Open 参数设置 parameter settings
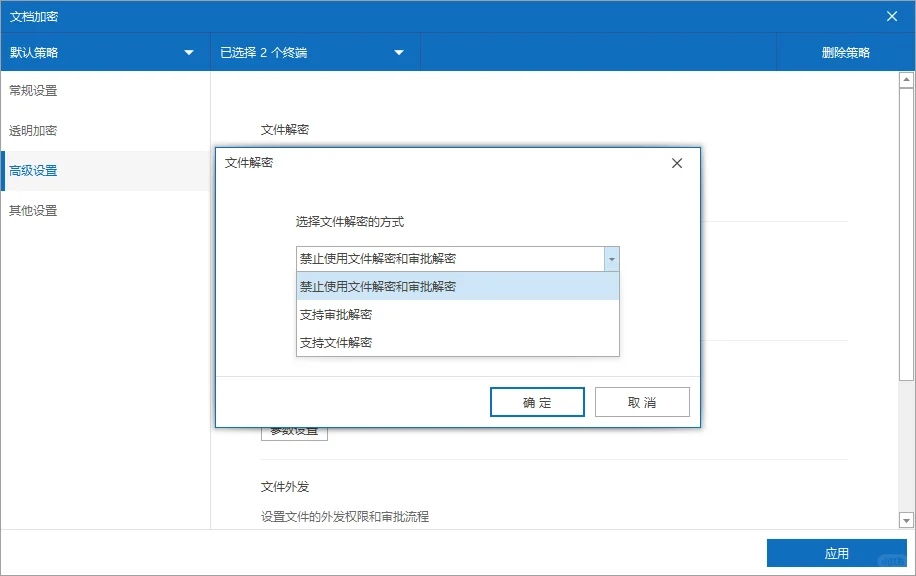Viewport: 916px width, 576px height. (293, 429)
